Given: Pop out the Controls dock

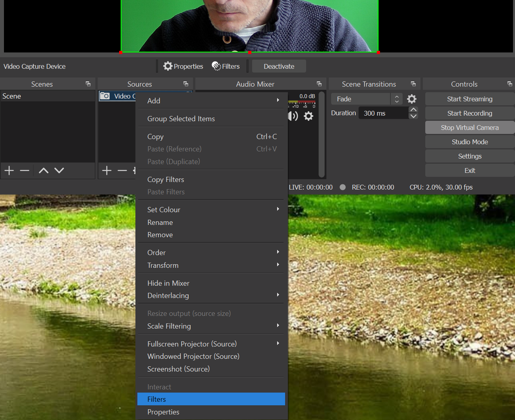Looking at the screenshot, I should (509, 84).
